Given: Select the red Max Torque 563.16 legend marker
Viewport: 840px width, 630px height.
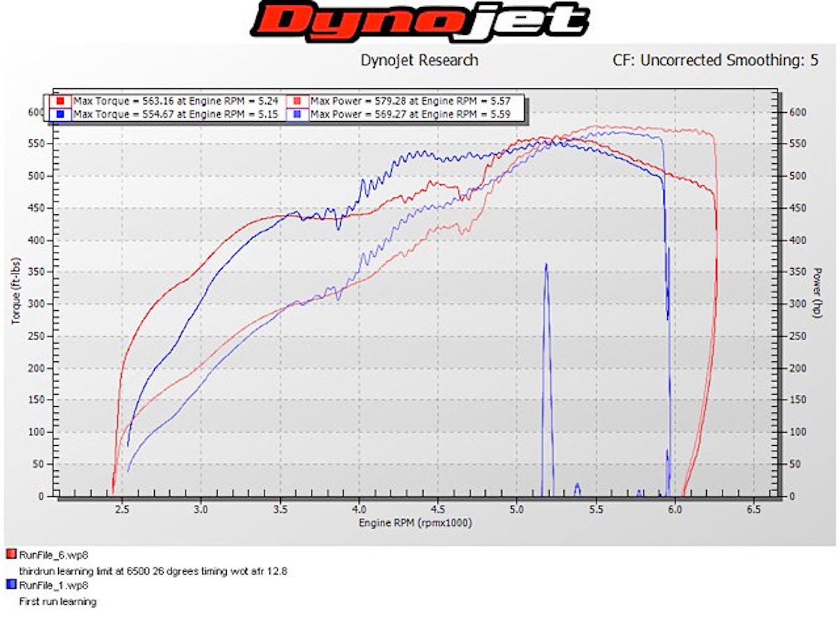Looking at the screenshot, I should coord(62,100).
